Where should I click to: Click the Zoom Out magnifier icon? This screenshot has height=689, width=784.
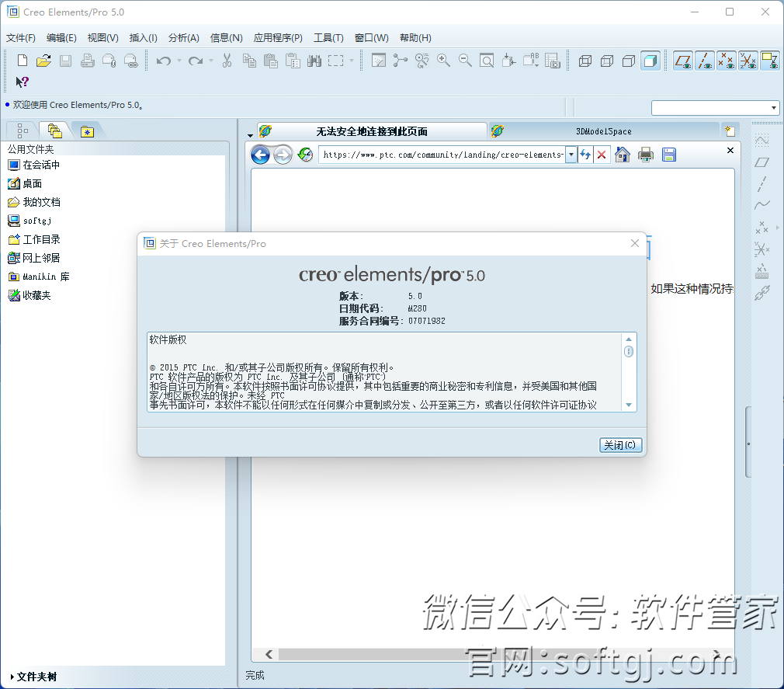point(465,61)
